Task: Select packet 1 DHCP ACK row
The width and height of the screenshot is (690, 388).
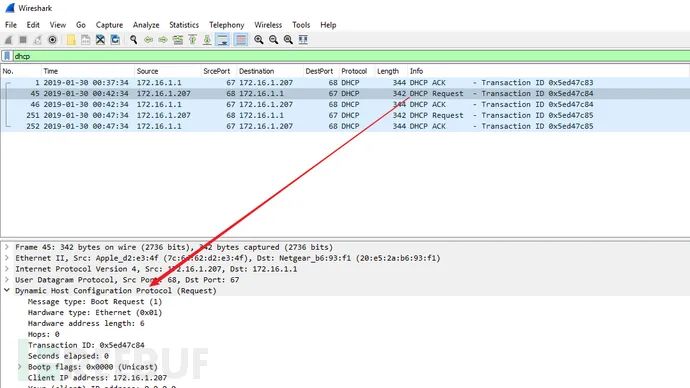Action: [345, 83]
